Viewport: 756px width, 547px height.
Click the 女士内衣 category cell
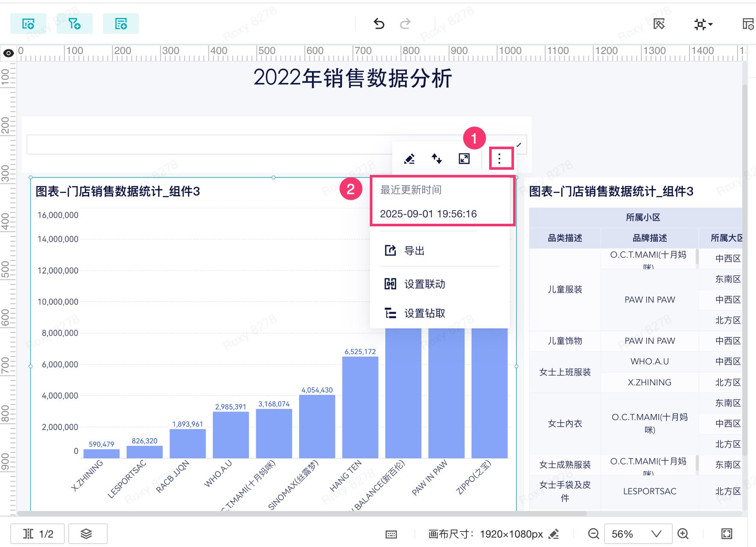point(565,424)
